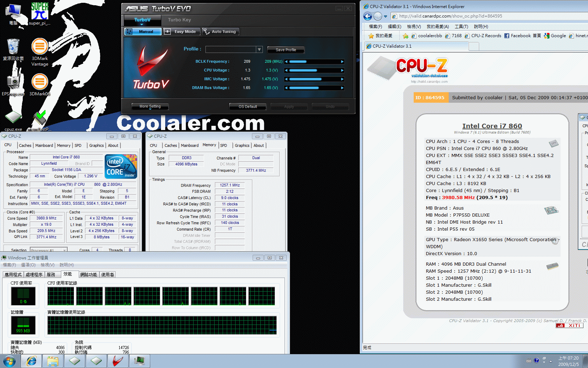Open the Recycle Bin desktop icon

click(13, 49)
